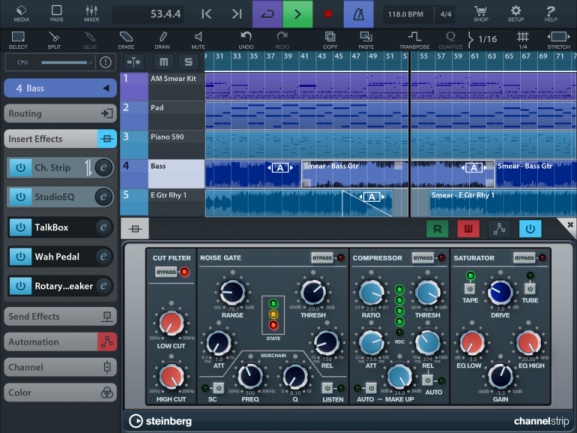The image size is (577, 433).
Task: Toggle the Noise Gate bypass
Action: 322,258
